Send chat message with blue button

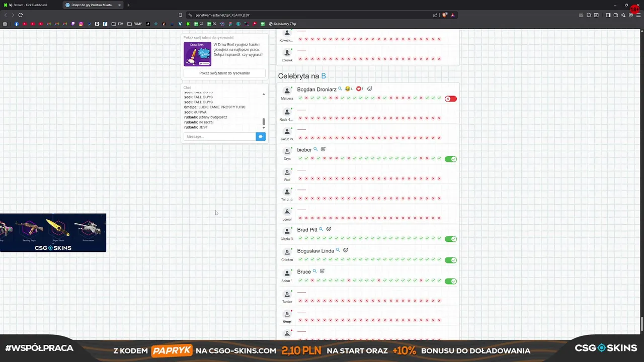click(x=260, y=136)
